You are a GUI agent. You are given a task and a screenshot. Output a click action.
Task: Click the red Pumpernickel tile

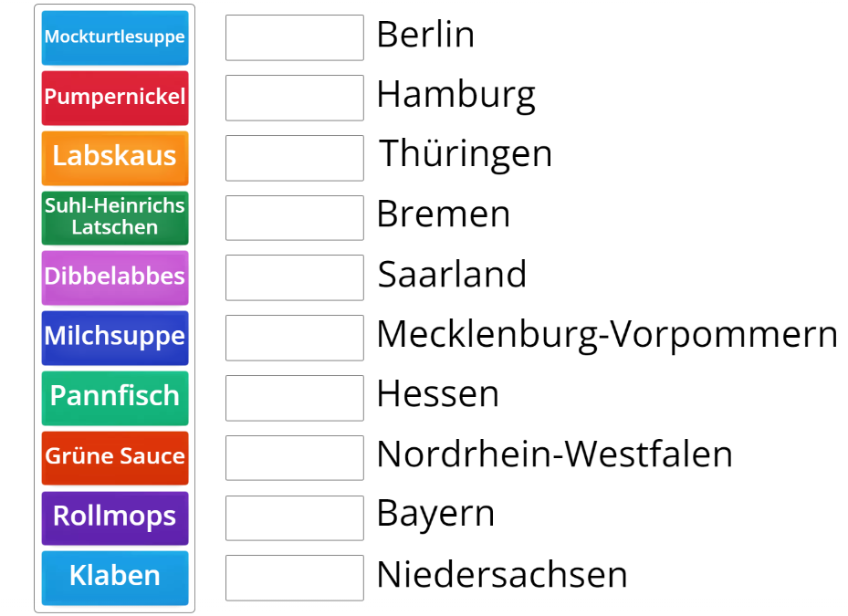click(115, 97)
